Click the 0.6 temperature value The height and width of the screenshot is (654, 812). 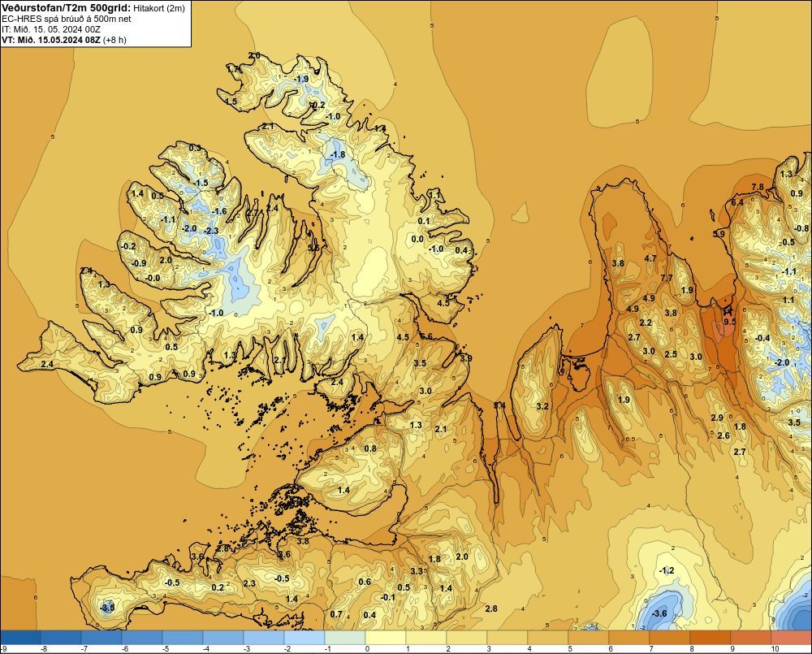click(365, 582)
